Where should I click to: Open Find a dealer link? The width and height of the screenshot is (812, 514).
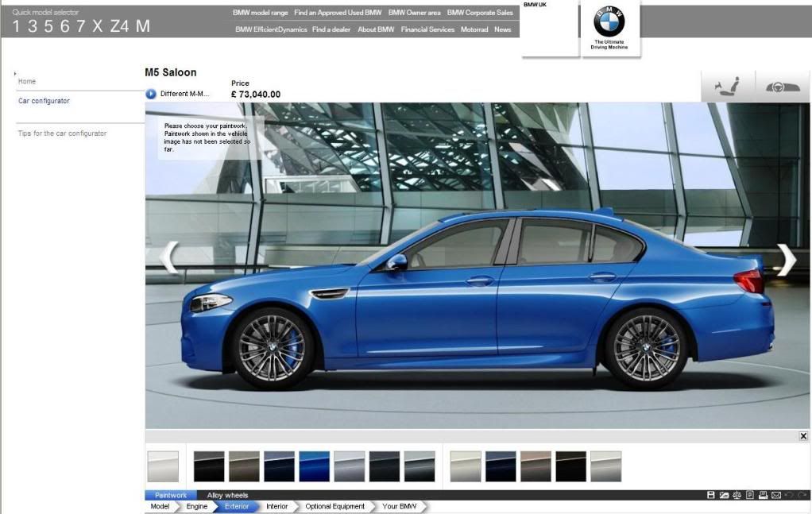pos(331,29)
